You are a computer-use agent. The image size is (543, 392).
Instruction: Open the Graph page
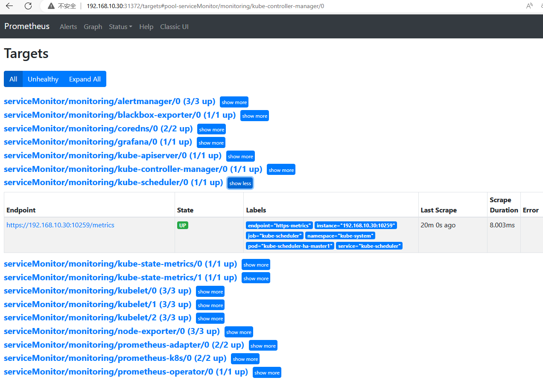93,26
